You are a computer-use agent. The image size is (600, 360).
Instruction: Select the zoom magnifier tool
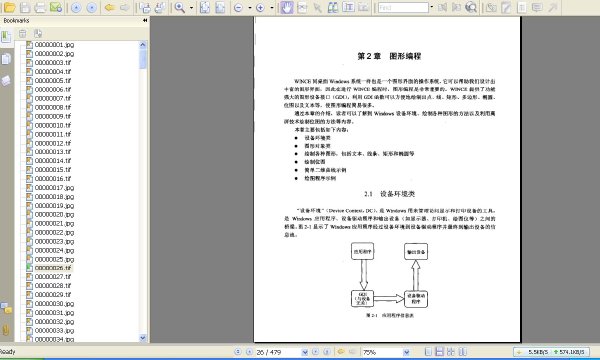(x=179, y=7)
